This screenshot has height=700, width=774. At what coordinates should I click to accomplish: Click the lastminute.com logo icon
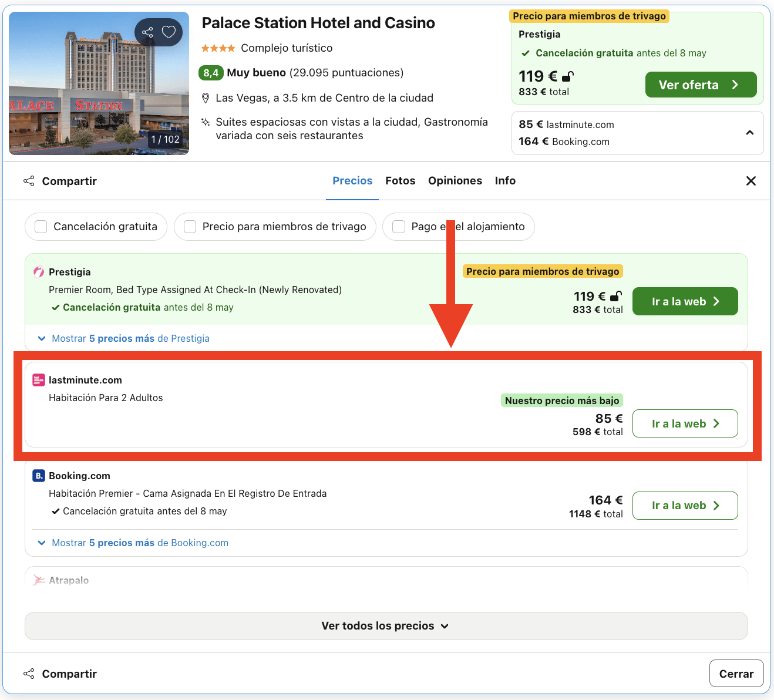pyautogui.click(x=39, y=380)
